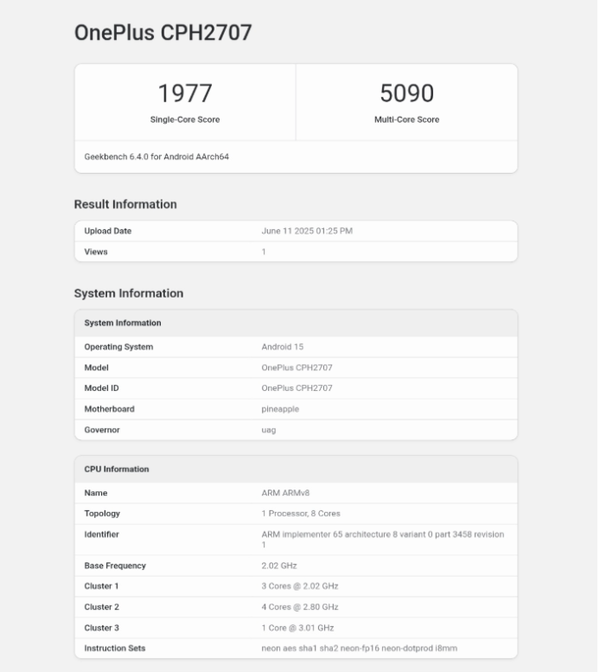Image resolution: width=600 pixels, height=672 pixels.
Task: Select the Base Frequency label
Action: pyautogui.click(x=115, y=566)
